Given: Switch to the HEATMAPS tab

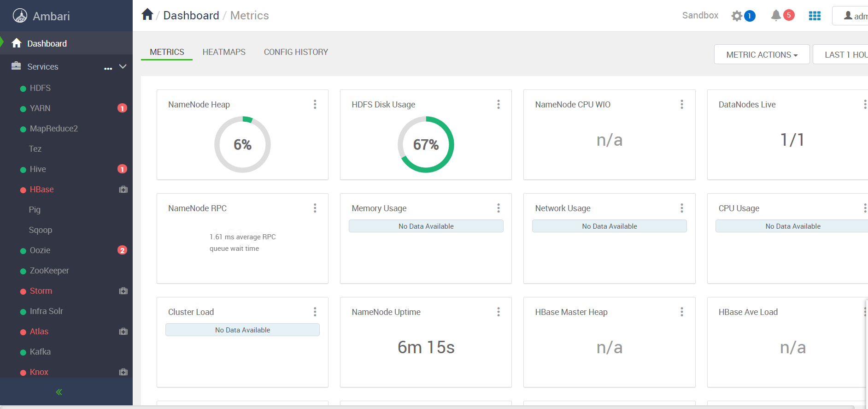Looking at the screenshot, I should (224, 52).
